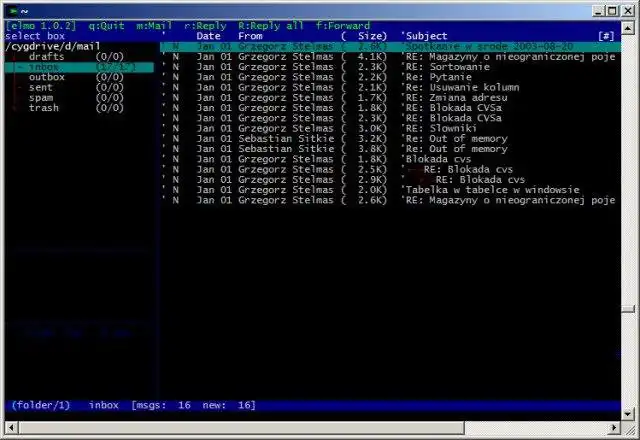
Task: Open the 'Tabelka w tabelce w windowsie' message
Action: (390, 190)
